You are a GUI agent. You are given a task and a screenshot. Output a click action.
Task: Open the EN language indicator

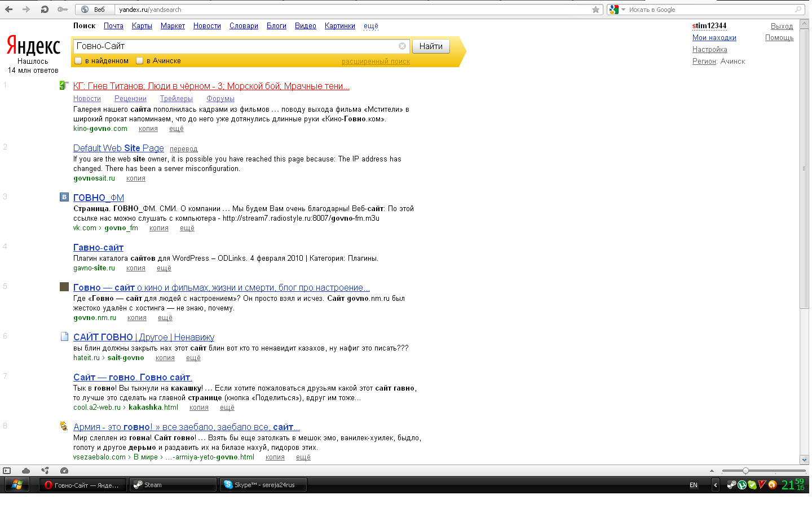694,485
